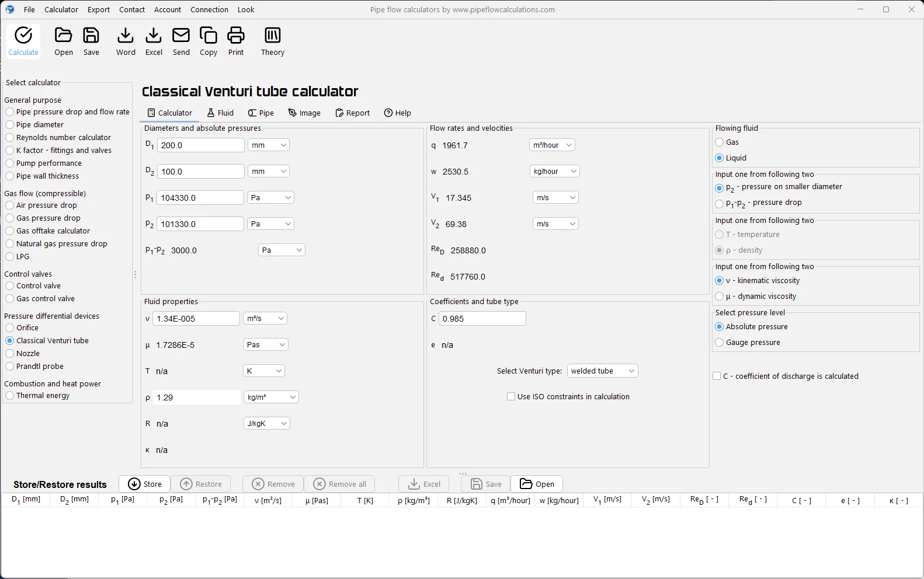Screen dimensions: 924x579
Task: Click the C coefficient input field
Action: (482, 319)
